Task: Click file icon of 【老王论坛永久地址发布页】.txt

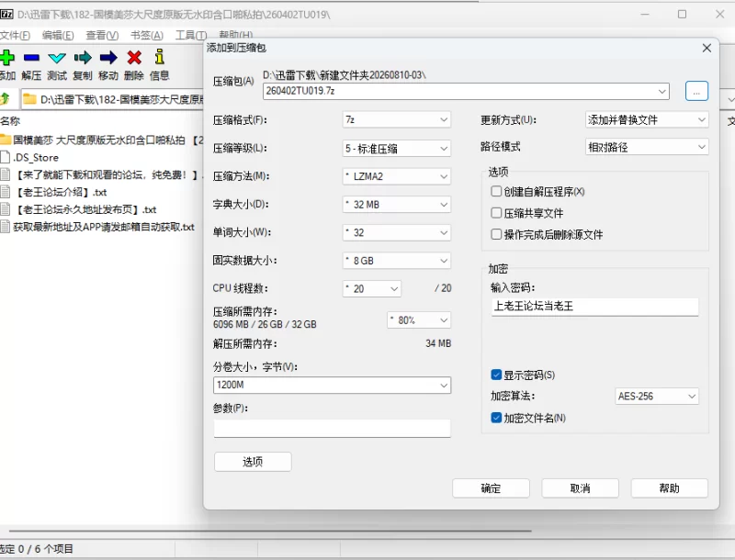Action: coord(6,208)
